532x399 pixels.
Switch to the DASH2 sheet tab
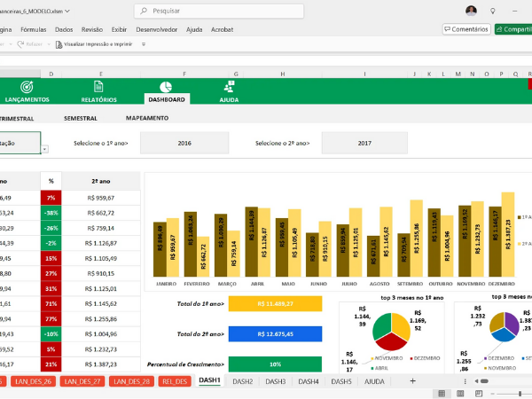(242, 381)
